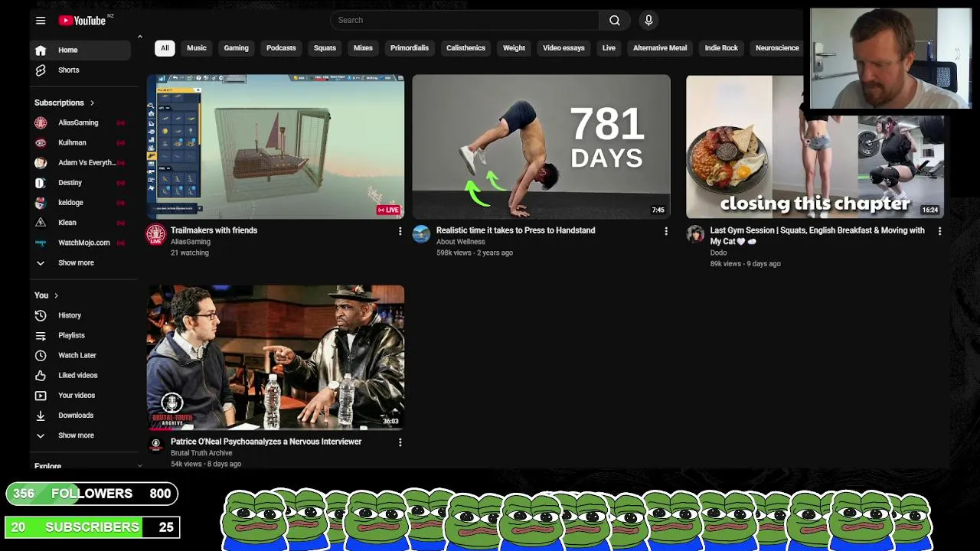Click the sidebar scroll up arrow

[139, 37]
